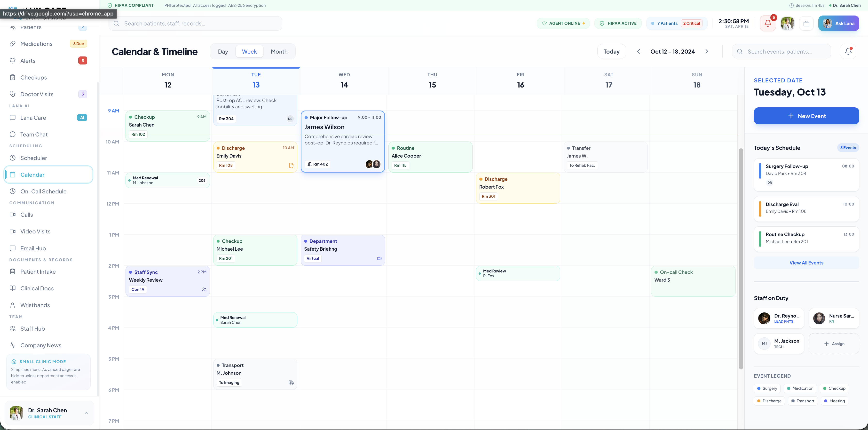Click the Assign staff button

point(834,344)
